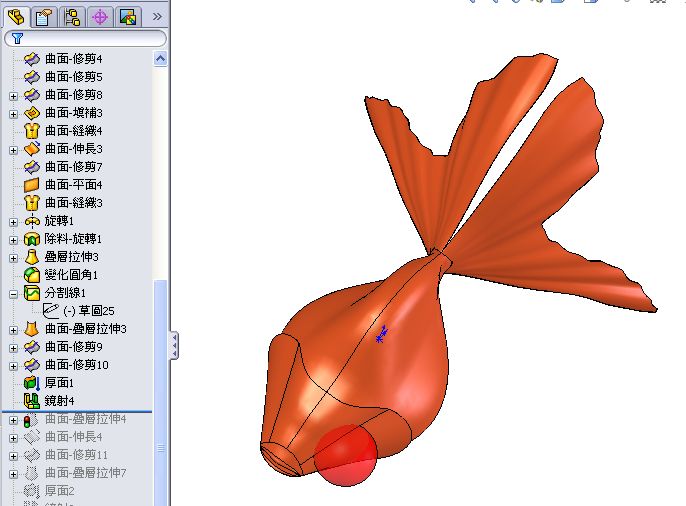Select 除料-旋轉1 revolved cut icon
This screenshot has height=506, width=686.
32,239
